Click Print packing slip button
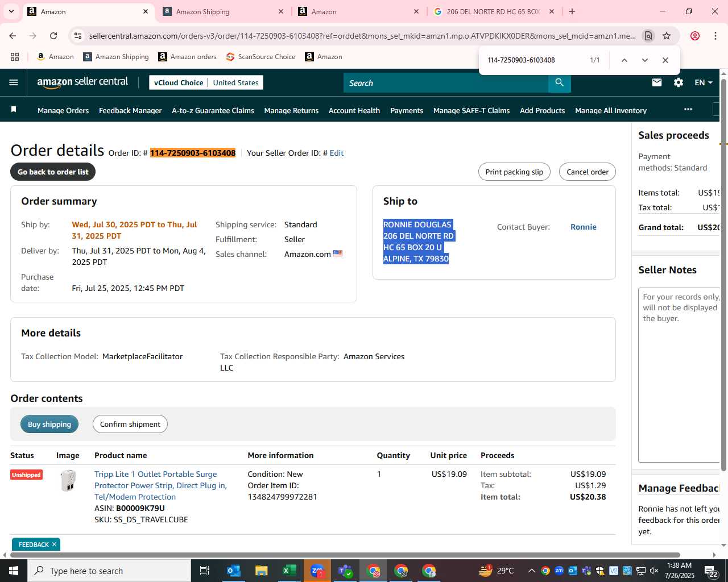728x582 pixels. (x=514, y=172)
